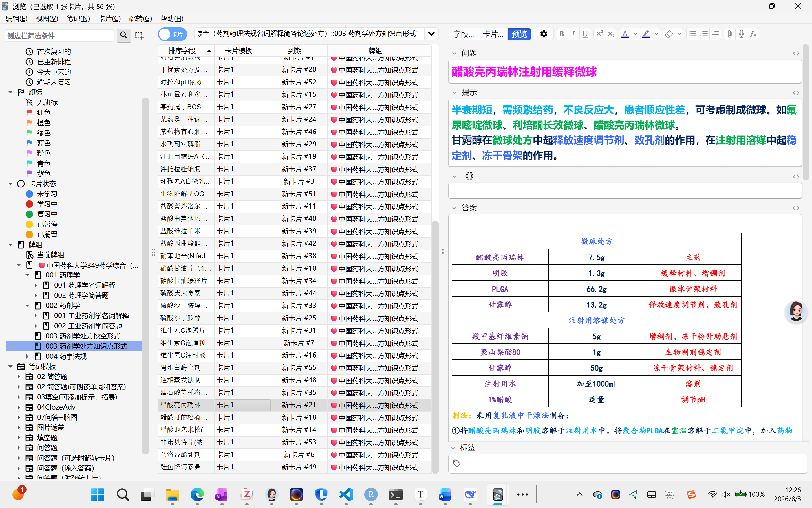The width and height of the screenshot is (812, 508).
Task: Filter by 未学习 card state
Action: (x=47, y=194)
